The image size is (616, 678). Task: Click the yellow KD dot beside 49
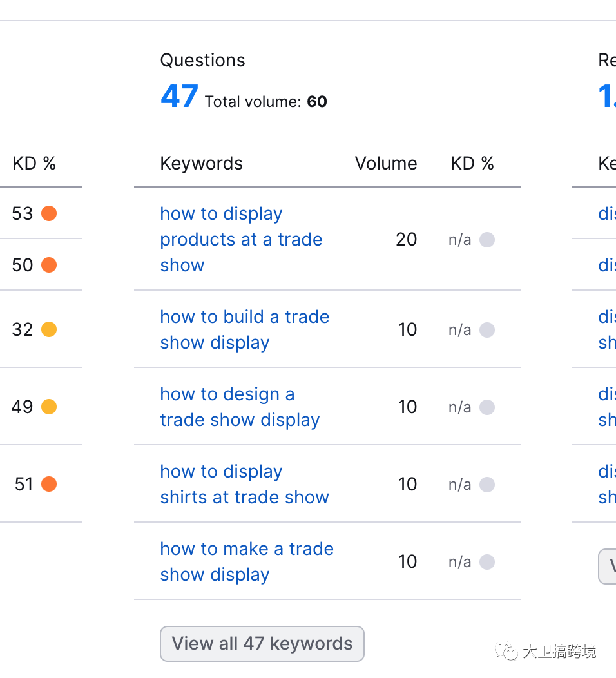[x=49, y=407]
